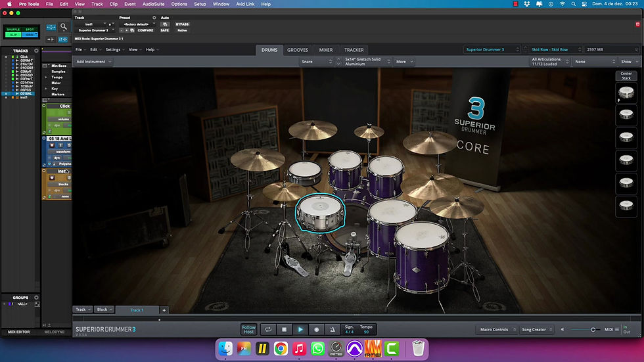Expand the Tempo ruler triangle

point(46,77)
